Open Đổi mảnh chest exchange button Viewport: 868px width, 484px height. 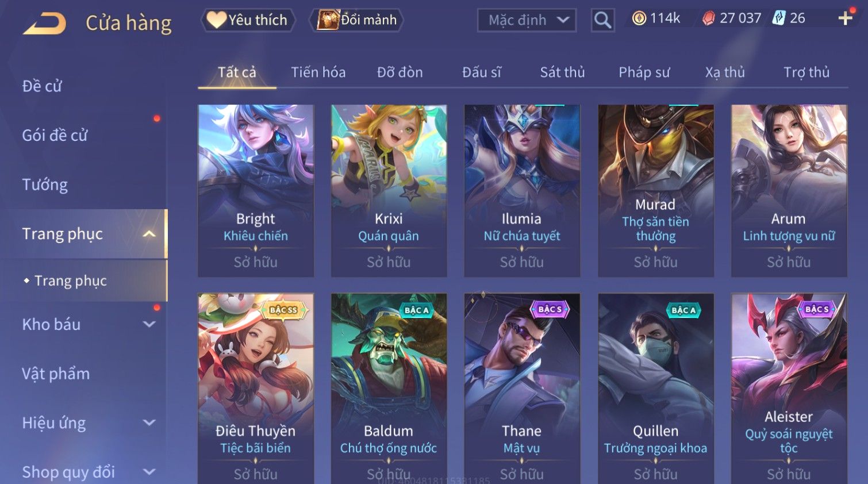point(356,20)
